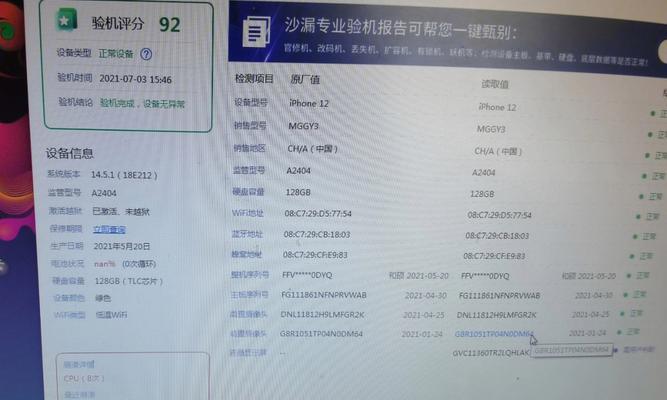Image resolution: width=667 pixels, height=400 pixels.
Task: Click the document icon in the blue banner
Action: click(256, 31)
